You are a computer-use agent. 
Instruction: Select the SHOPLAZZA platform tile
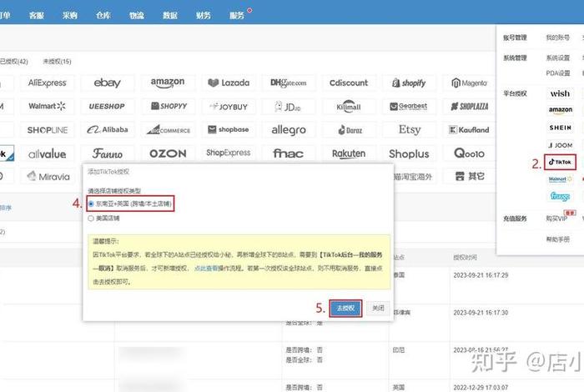pos(469,107)
